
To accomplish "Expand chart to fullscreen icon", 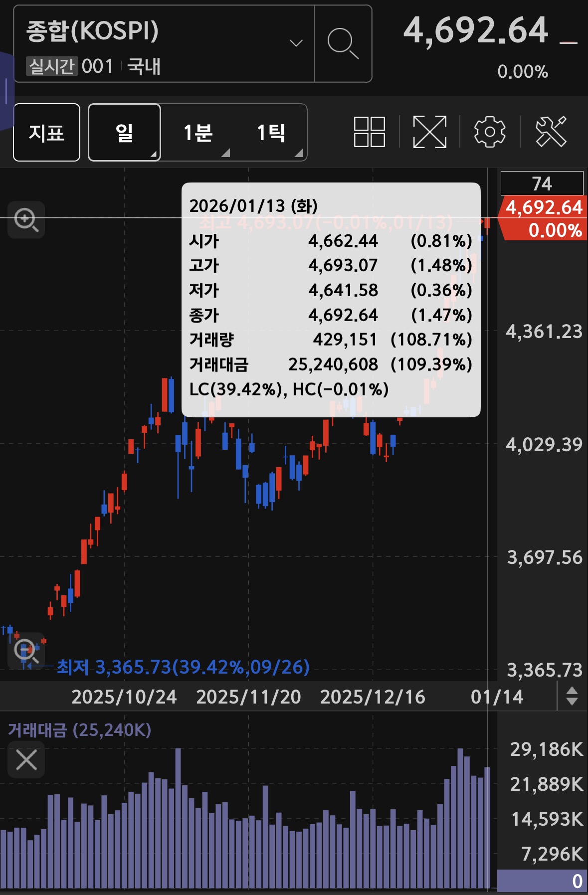I will (429, 132).
